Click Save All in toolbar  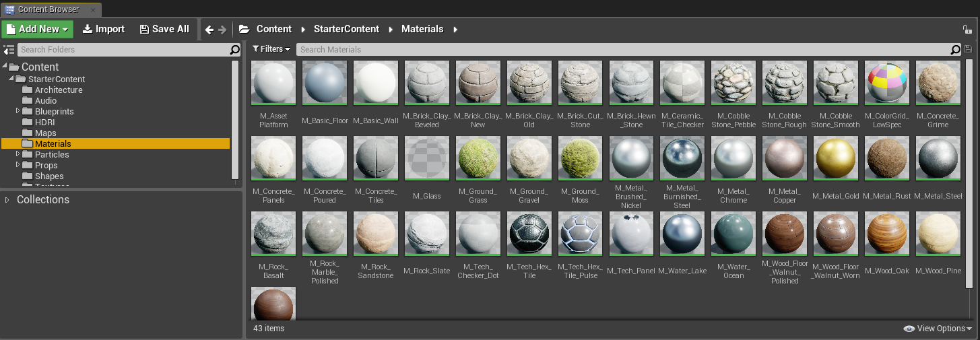pyautogui.click(x=164, y=29)
